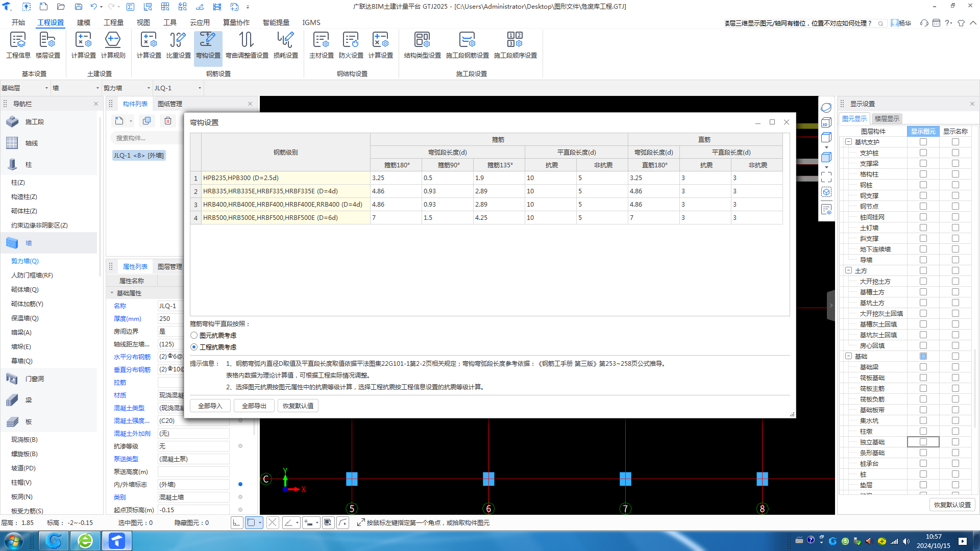This screenshot has height=551, width=980.
Task: Click the fullscreen frame icon on canvas toolbar
Action: pyautogui.click(x=826, y=177)
